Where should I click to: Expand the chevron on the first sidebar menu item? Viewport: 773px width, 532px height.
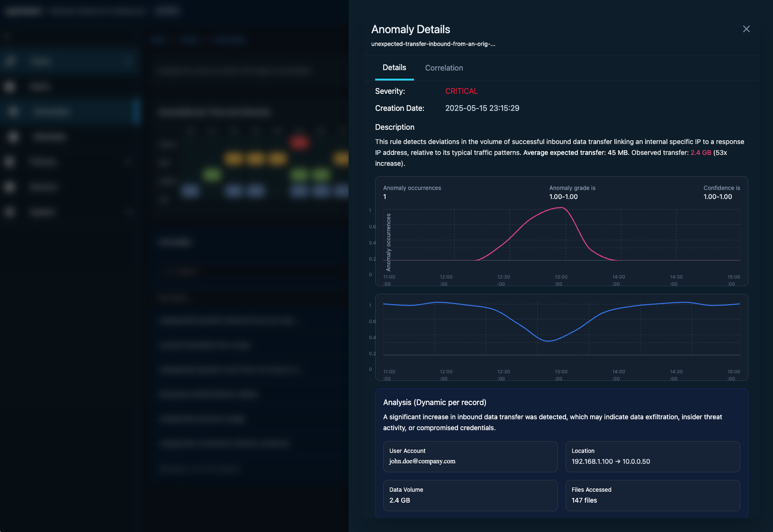pyautogui.click(x=128, y=61)
